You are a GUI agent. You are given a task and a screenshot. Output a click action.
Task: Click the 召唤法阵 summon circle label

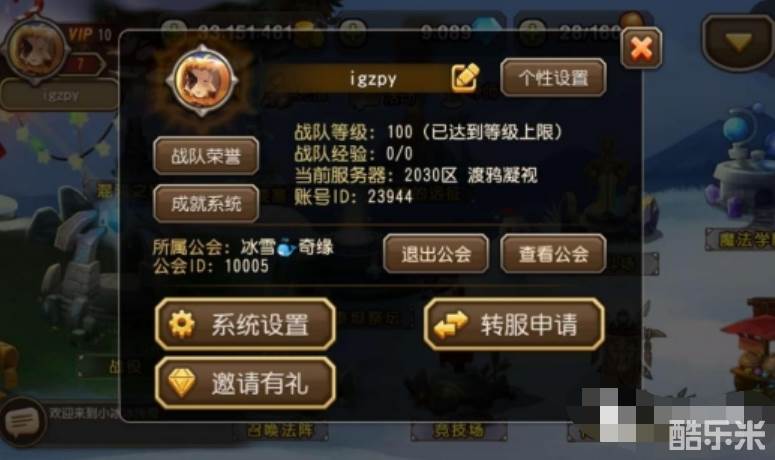click(280, 431)
